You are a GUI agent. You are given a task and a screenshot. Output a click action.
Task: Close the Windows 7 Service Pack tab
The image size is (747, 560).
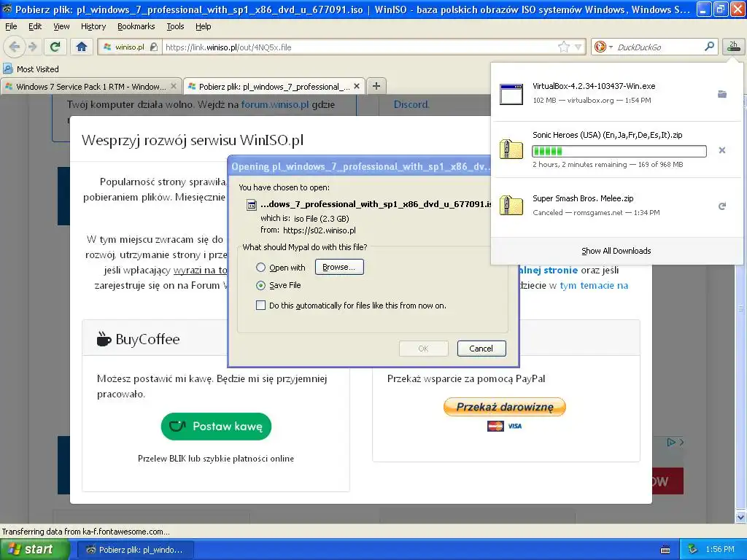(x=174, y=86)
